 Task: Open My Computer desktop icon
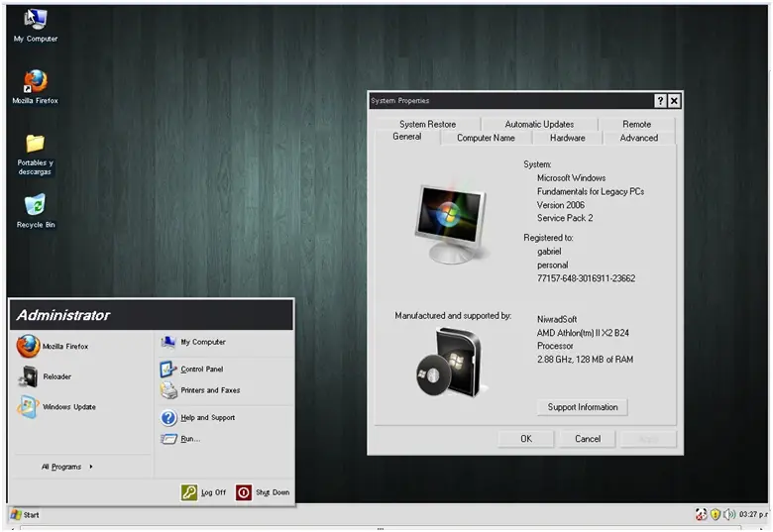[36, 26]
